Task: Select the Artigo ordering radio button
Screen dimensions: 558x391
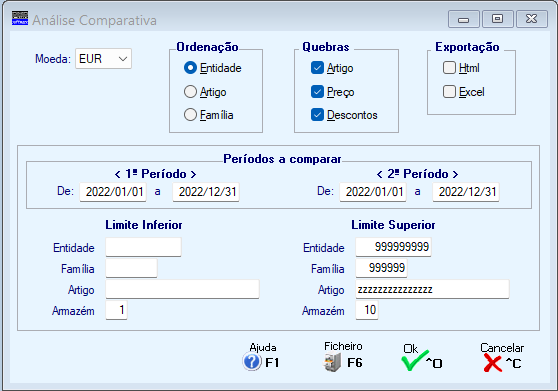Action: 190,92
